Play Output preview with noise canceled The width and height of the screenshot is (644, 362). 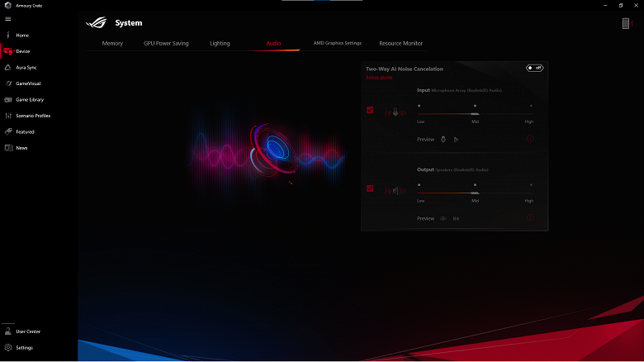click(456, 219)
